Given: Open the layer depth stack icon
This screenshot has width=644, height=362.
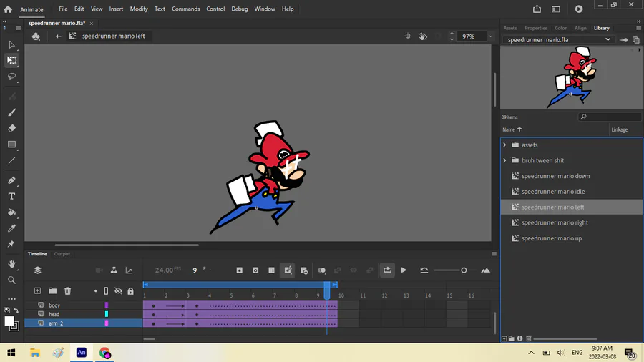Looking at the screenshot, I should 38,270.
